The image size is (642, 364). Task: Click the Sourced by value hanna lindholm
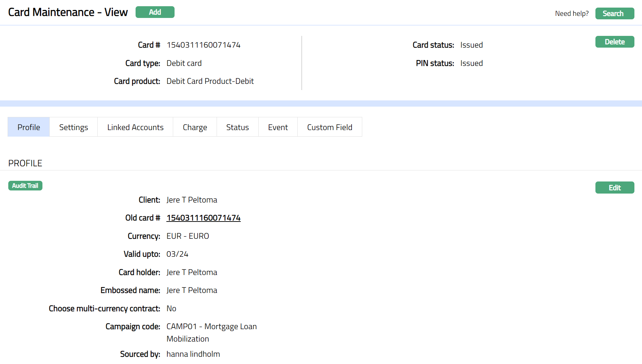(x=193, y=354)
